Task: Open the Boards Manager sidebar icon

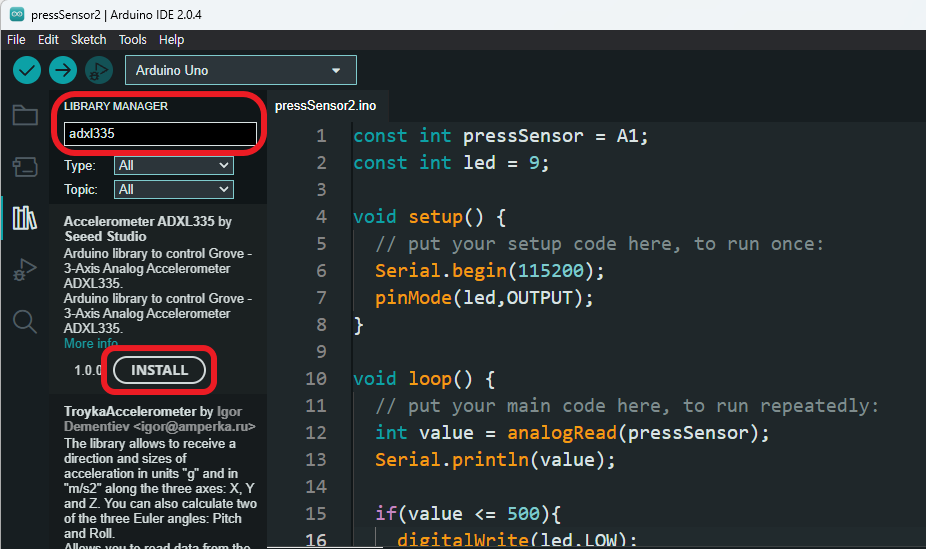Action: point(25,167)
